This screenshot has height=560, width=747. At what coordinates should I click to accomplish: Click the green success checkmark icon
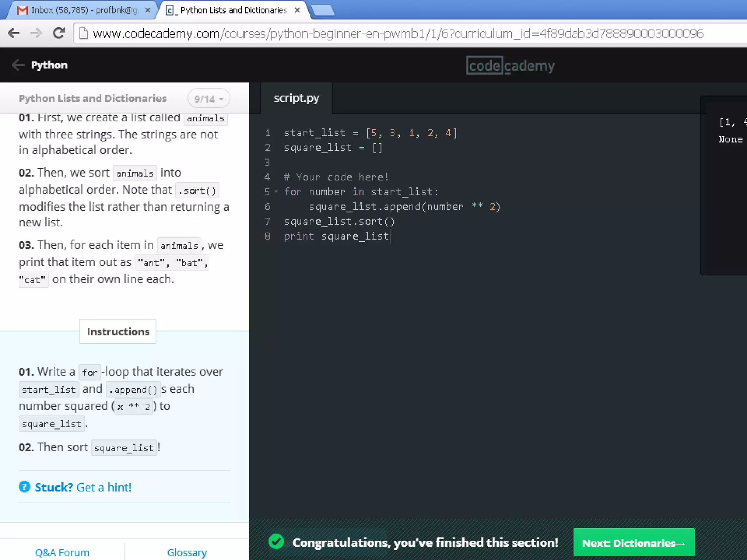(x=276, y=542)
